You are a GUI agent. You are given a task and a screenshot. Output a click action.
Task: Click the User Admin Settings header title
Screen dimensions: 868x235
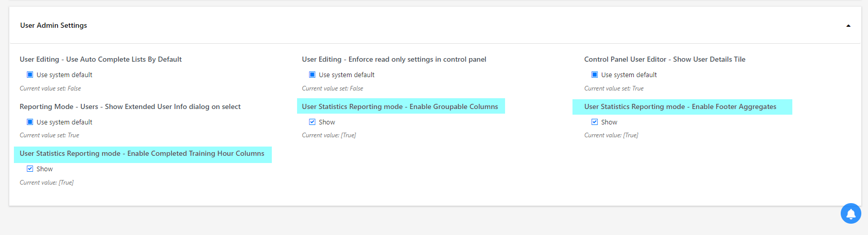pyautogui.click(x=54, y=25)
